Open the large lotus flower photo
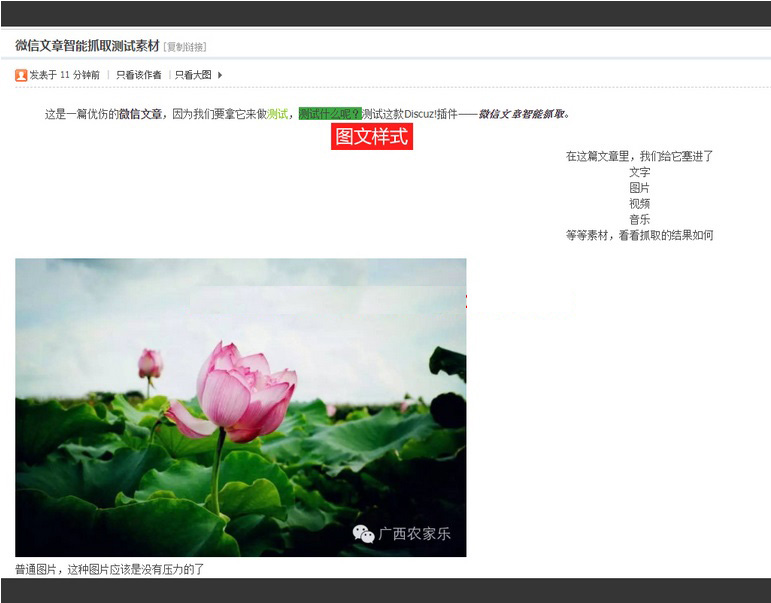 pos(240,407)
